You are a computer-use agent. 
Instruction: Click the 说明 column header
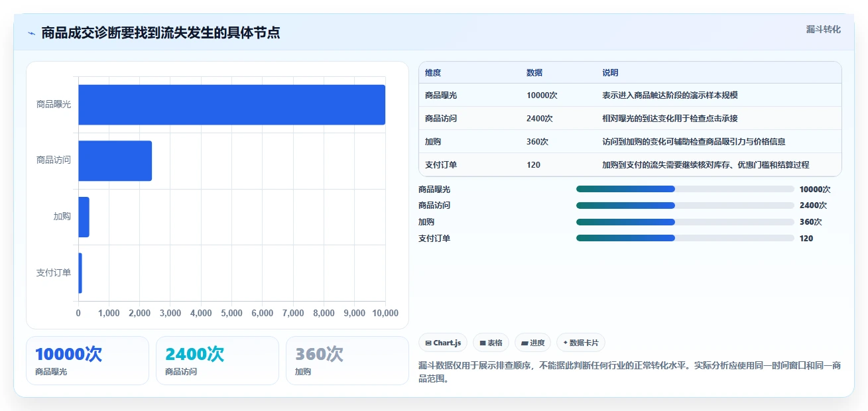(610, 73)
